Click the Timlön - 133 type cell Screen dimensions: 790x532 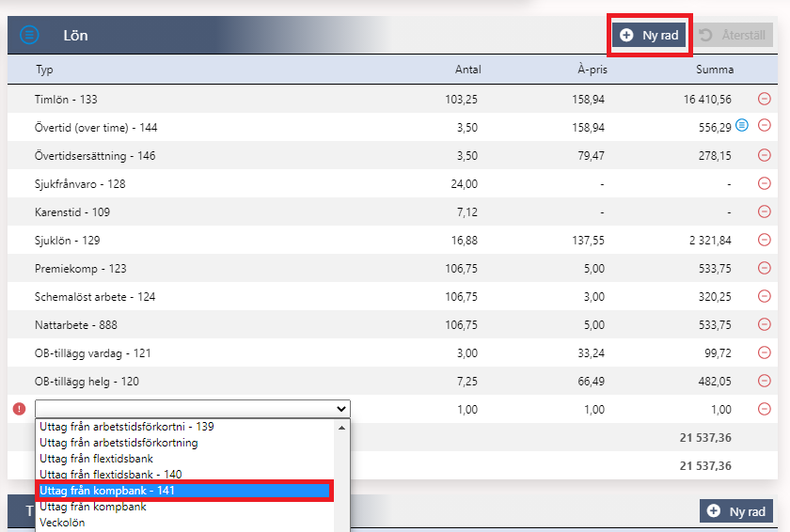[66, 99]
